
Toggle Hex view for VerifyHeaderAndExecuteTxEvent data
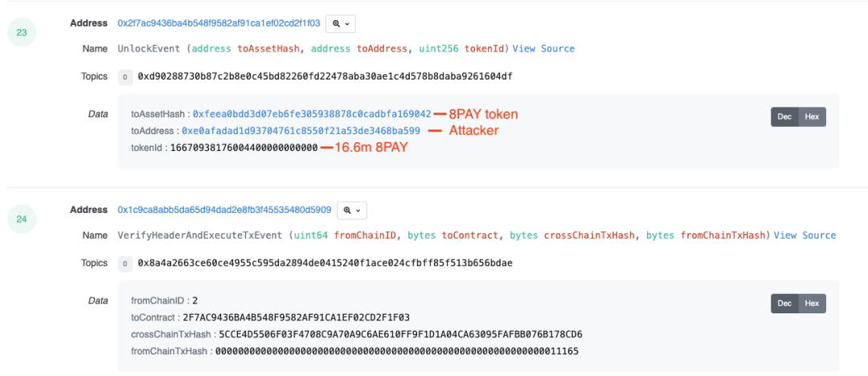(813, 304)
